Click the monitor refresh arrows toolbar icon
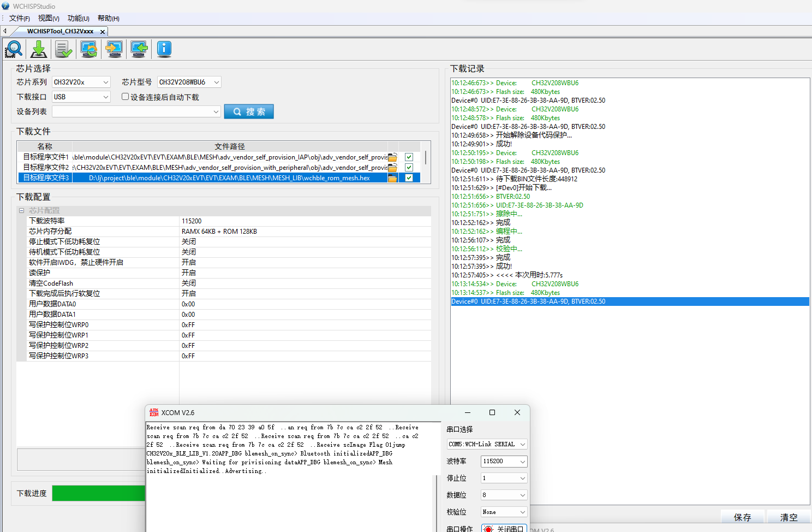Viewport: 812px width, 532px height. point(89,49)
